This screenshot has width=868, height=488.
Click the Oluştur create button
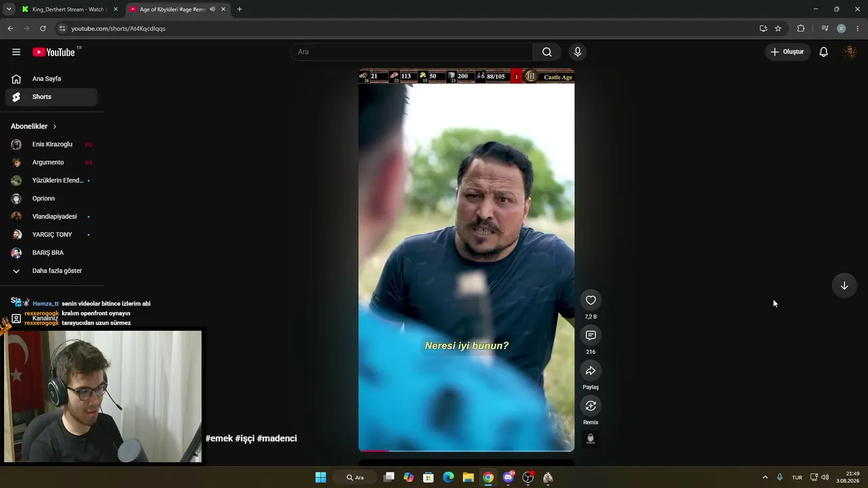pyautogui.click(x=787, y=52)
